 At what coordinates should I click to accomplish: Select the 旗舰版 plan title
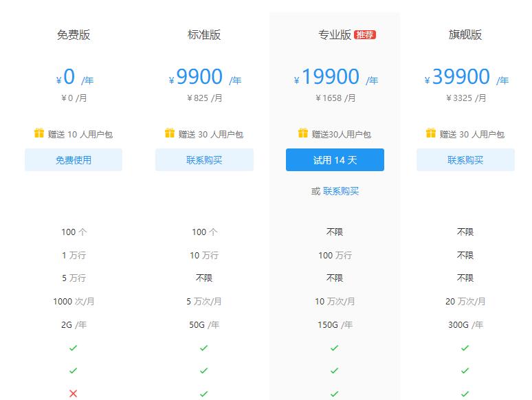coord(465,34)
